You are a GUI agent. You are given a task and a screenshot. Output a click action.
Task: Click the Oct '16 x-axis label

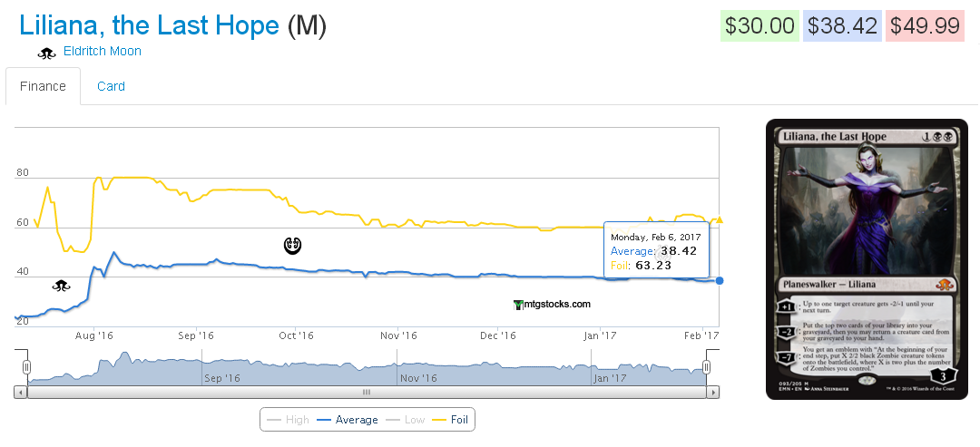pyautogui.click(x=296, y=335)
